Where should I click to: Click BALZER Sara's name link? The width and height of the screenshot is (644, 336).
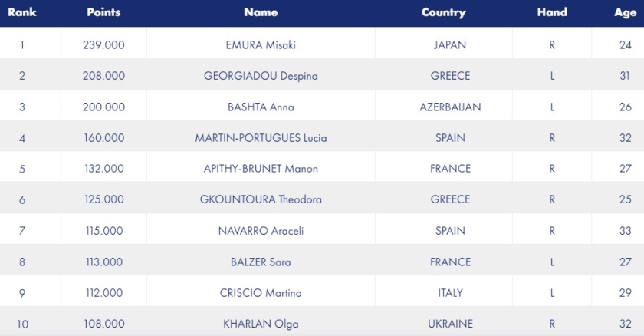[x=261, y=262]
